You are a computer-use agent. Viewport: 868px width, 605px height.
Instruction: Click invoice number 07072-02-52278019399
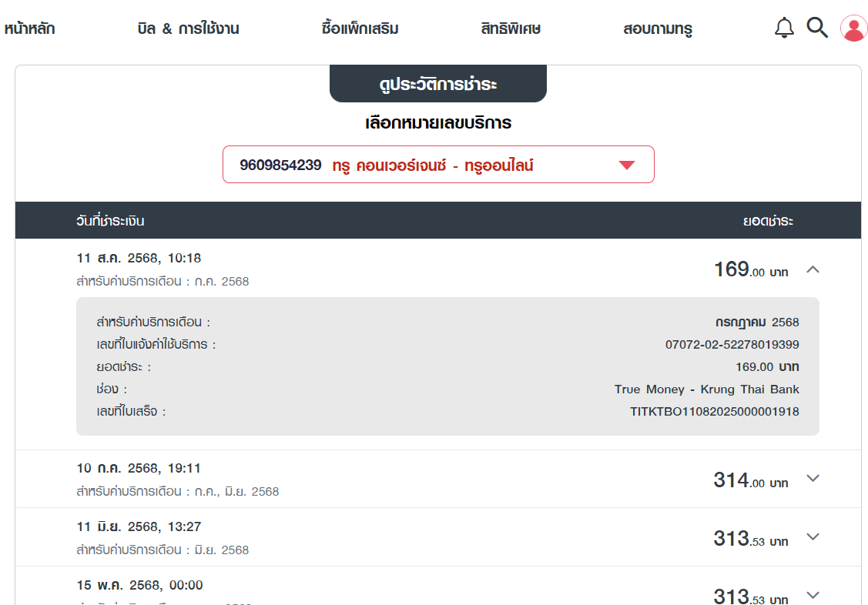click(x=732, y=345)
